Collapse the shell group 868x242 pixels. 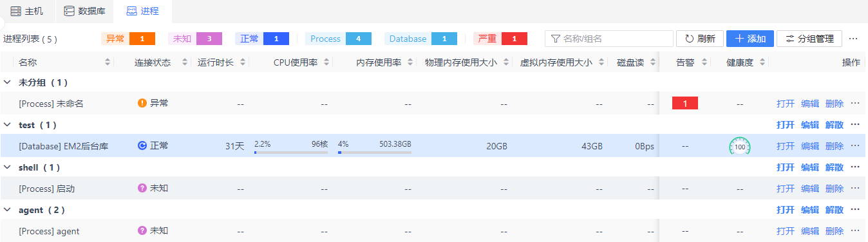pos(7,167)
